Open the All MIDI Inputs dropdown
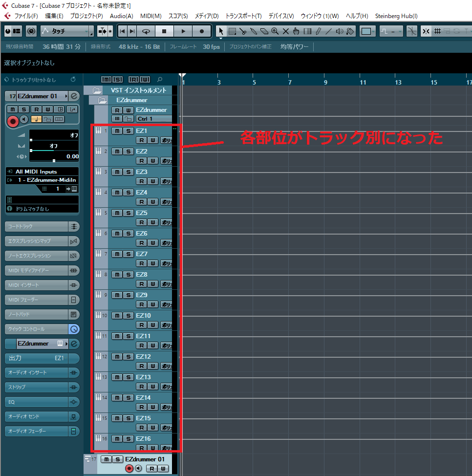The height and width of the screenshot is (476, 472). click(x=42, y=172)
